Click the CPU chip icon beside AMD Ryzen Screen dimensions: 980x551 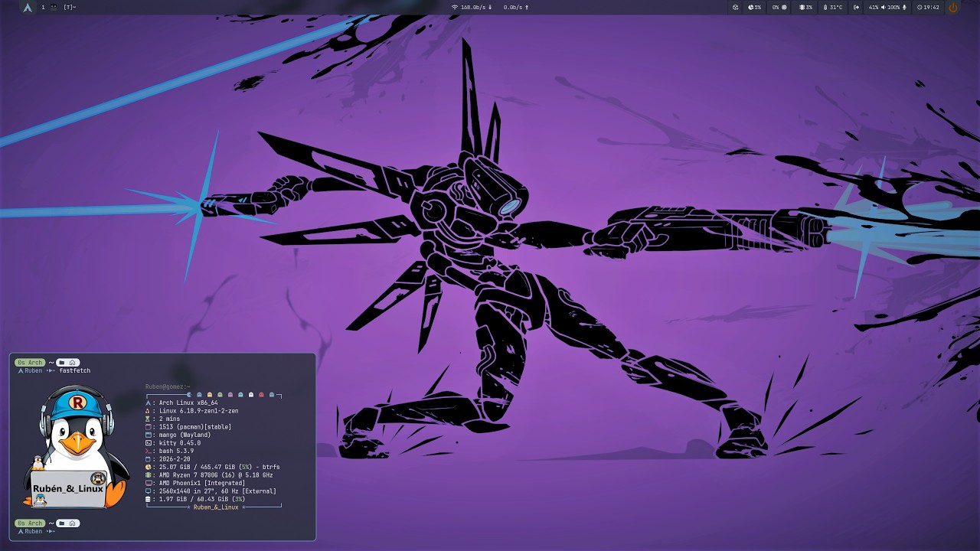click(149, 475)
